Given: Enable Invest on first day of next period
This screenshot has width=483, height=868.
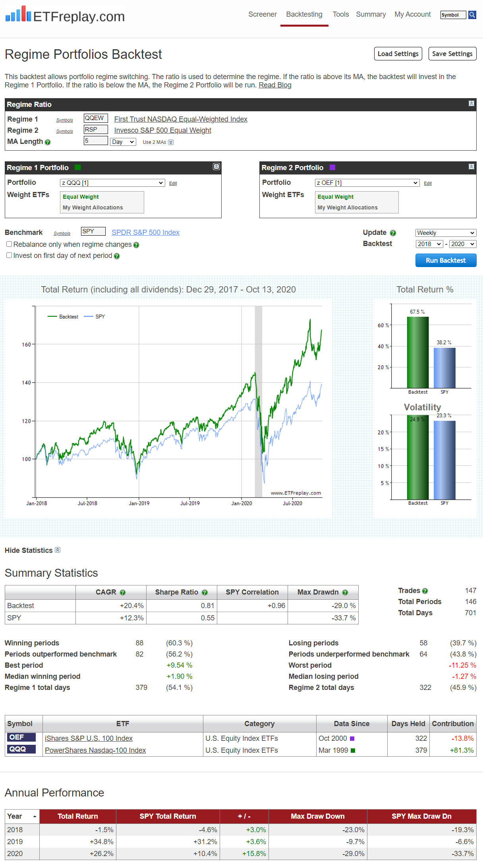Looking at the screenshot, I should [x=9, y=255].
